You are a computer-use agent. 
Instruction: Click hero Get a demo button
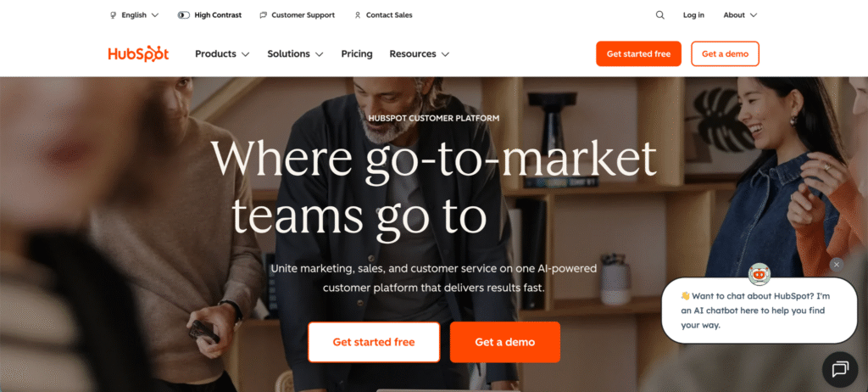(x=505, y=342)
